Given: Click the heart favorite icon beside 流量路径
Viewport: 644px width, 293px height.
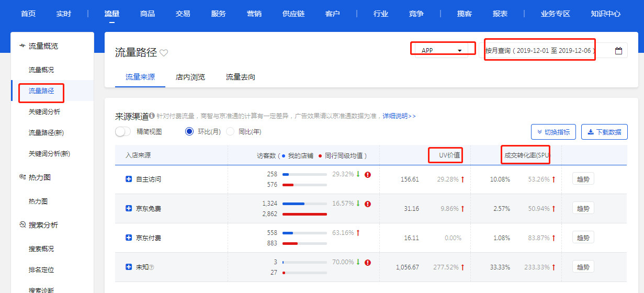Looking at the screenshot, I should [164, 53].
